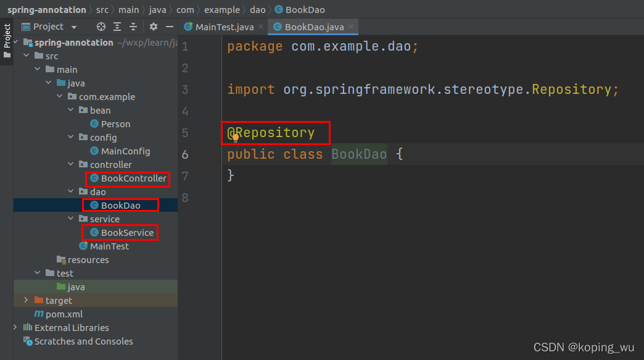This screenshot has width=644, height=360.
Task: Click the bean package folder icon
Action: 83,110
